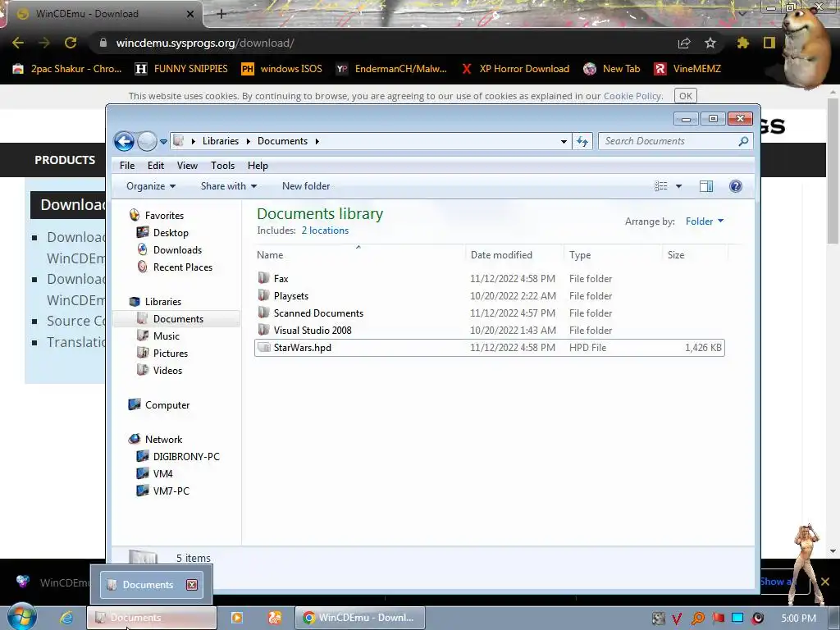Expand the Share with dropdown

point(229,186)
